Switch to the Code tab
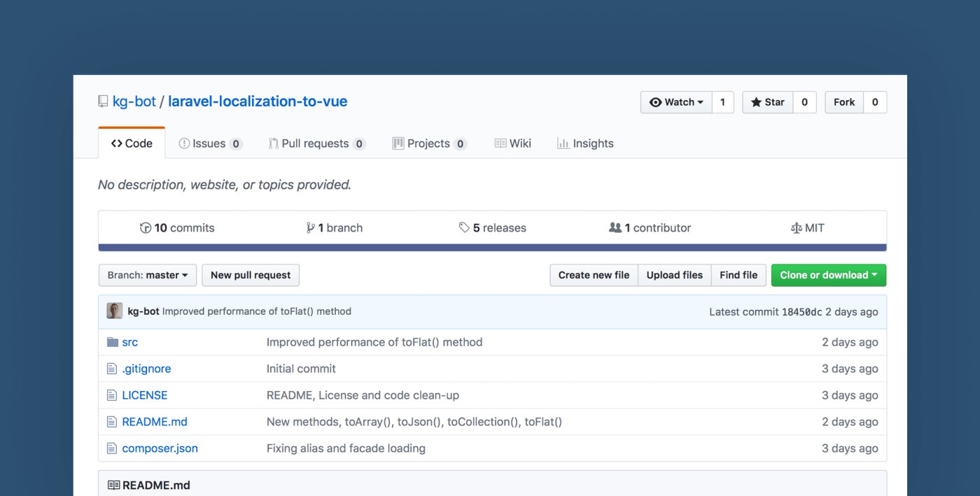The image size is (980, 496). [x=132, y=143]
